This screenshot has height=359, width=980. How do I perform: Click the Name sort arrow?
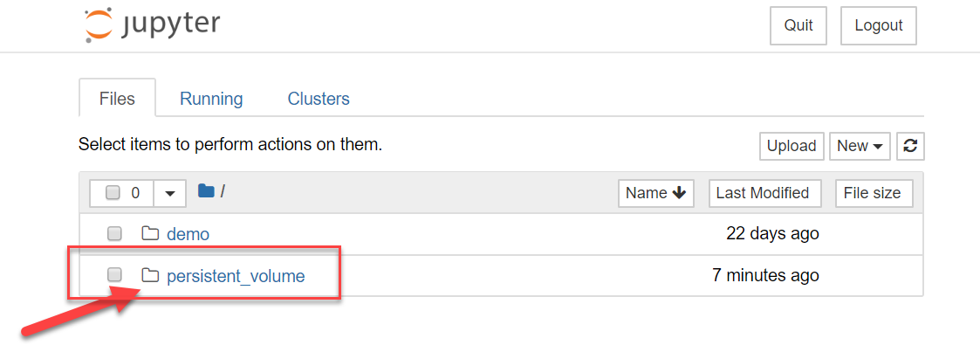tap(680, 193)
